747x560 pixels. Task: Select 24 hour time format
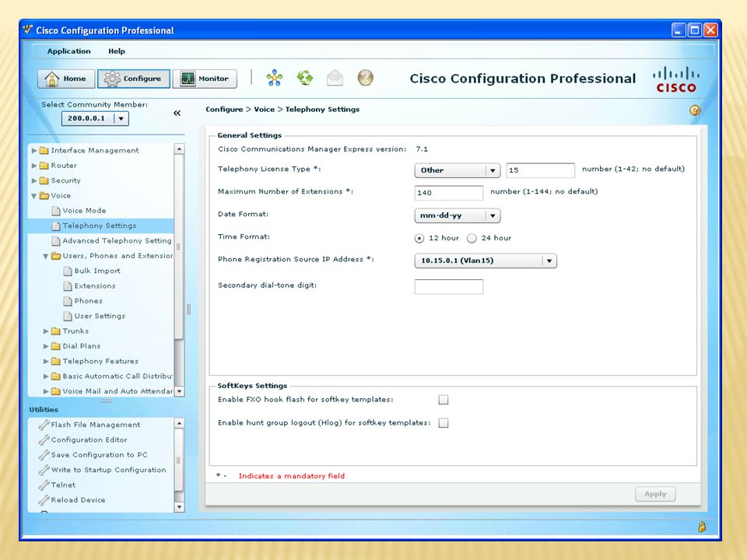tap(472, 238)
